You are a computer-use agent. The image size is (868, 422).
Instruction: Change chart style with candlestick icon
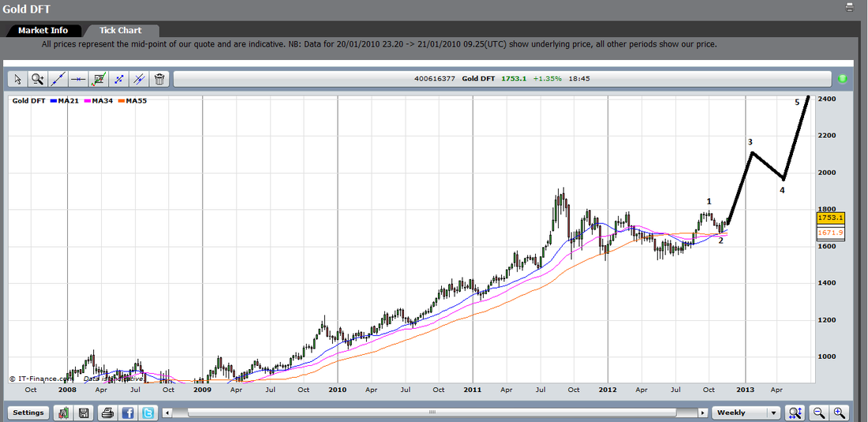point(64,413)
